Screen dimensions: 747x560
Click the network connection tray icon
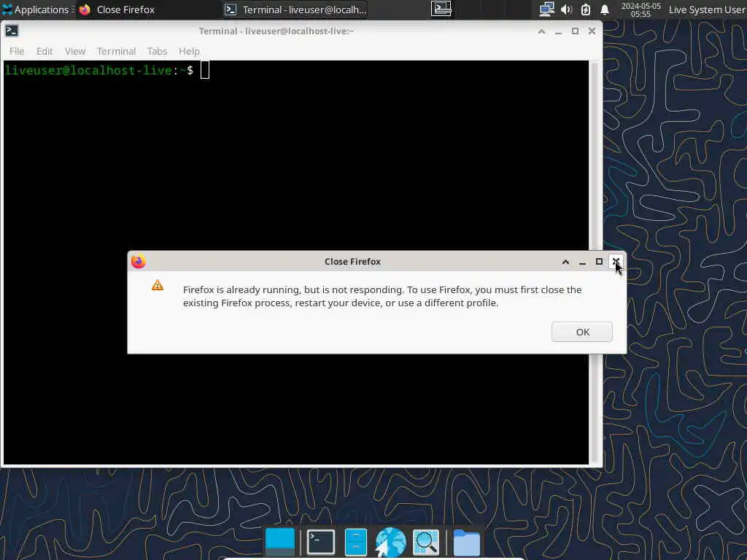pos(546,9)
